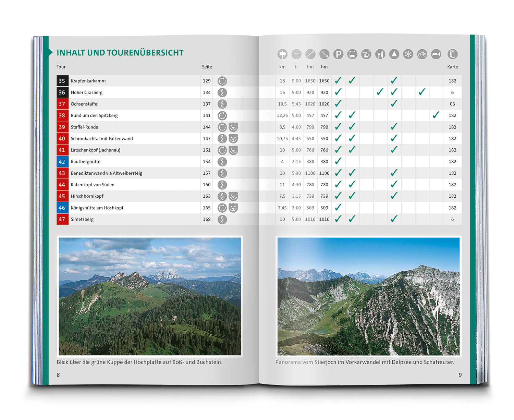Image resolution: width=514 pixels, height=420 pixels.
Task: Click the fork and knife icon
Action: click(380, 54)
